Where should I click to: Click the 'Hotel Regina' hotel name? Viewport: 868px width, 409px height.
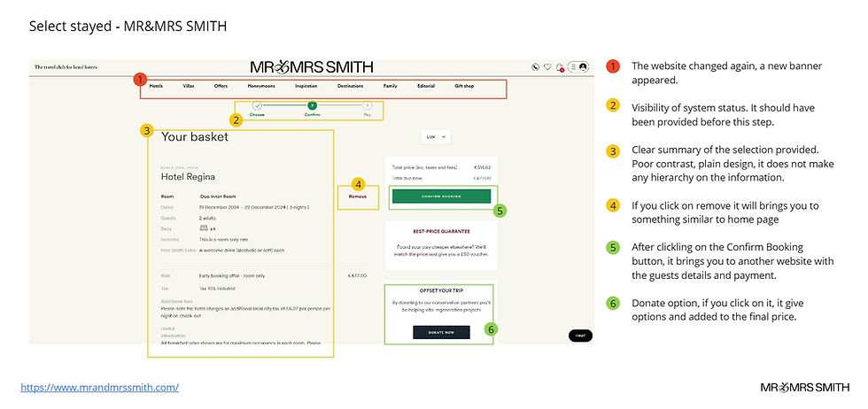click(x=188, y=177)
